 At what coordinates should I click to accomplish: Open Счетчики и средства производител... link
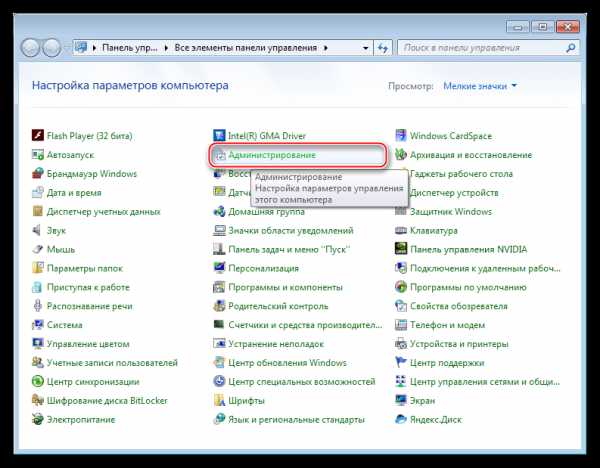coord(305,325)
